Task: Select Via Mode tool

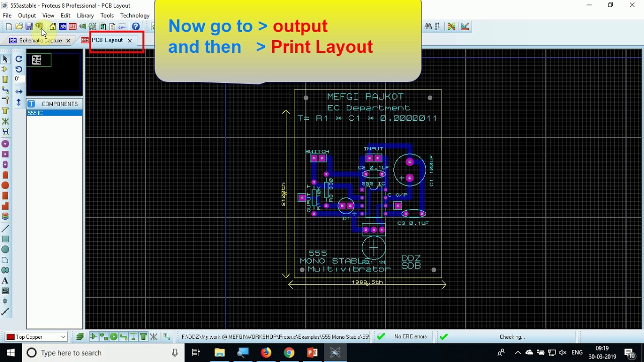Action: (x=5, y=100)
